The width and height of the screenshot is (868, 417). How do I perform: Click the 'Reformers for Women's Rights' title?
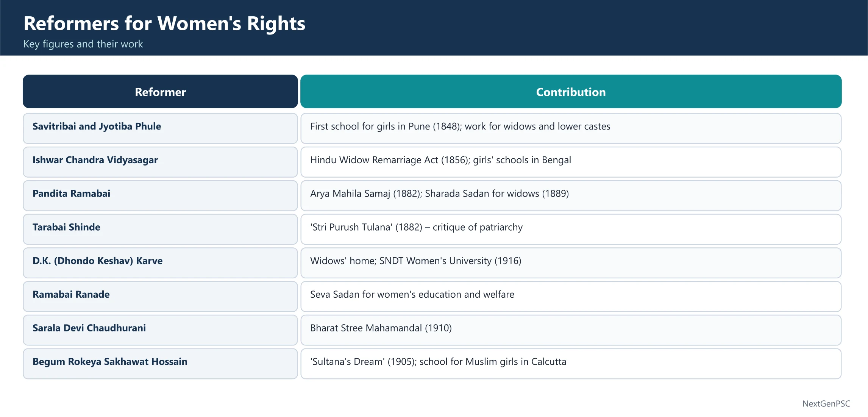pos(164,23)
